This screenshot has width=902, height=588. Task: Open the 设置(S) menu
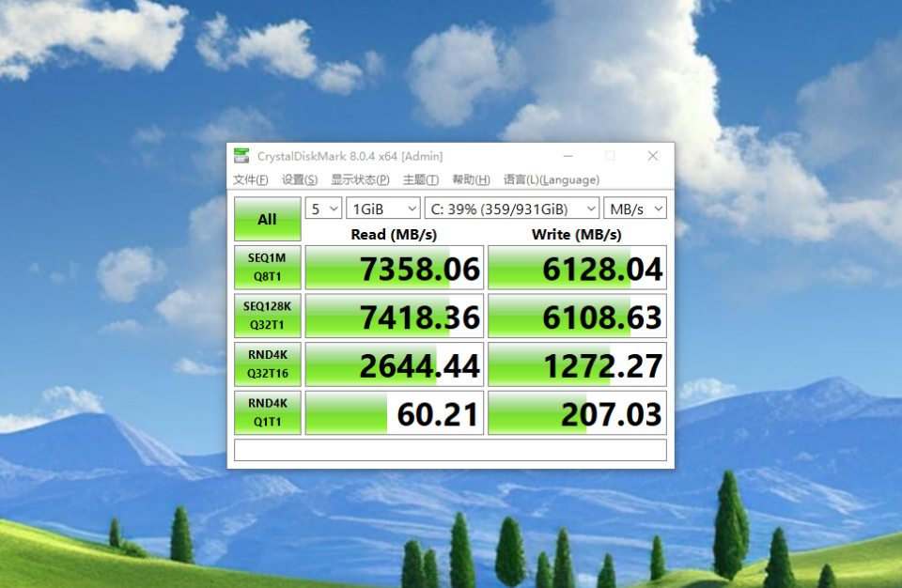(x=300, y=179)
